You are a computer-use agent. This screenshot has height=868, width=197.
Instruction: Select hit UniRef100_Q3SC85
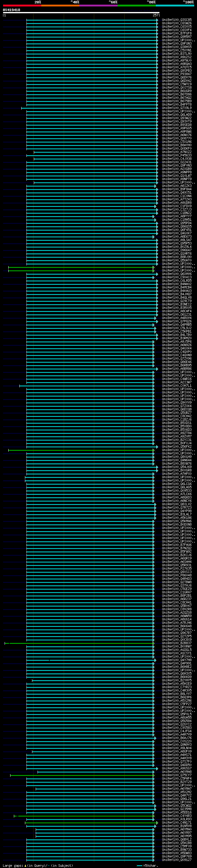(177, 20)
